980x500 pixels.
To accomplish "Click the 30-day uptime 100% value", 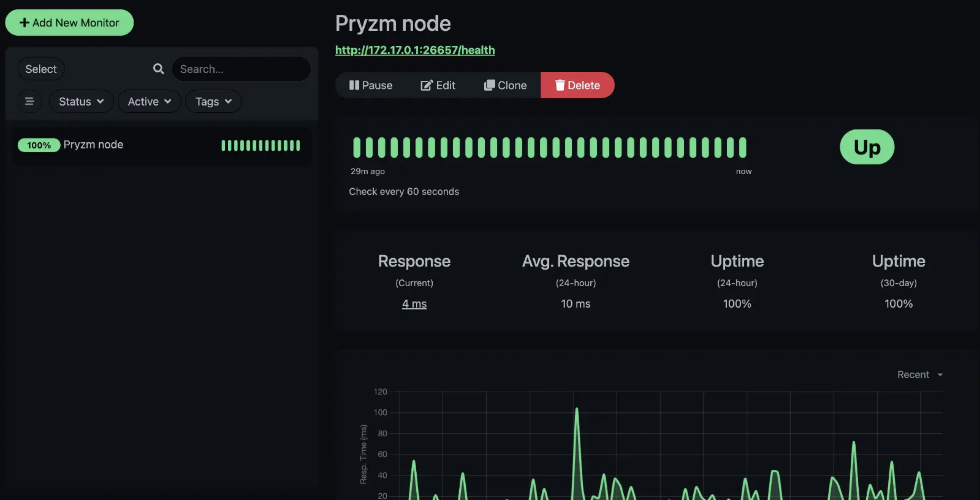I will click(898, 304).
